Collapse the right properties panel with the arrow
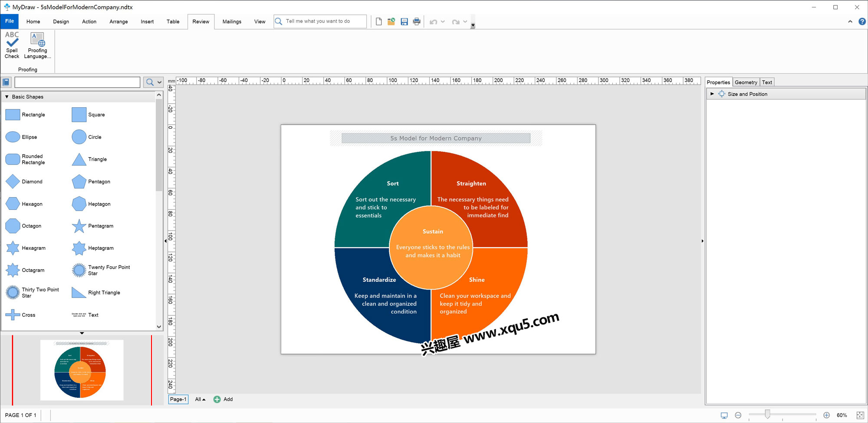Viewport: 868px width, 423px height. coord(703,241)
